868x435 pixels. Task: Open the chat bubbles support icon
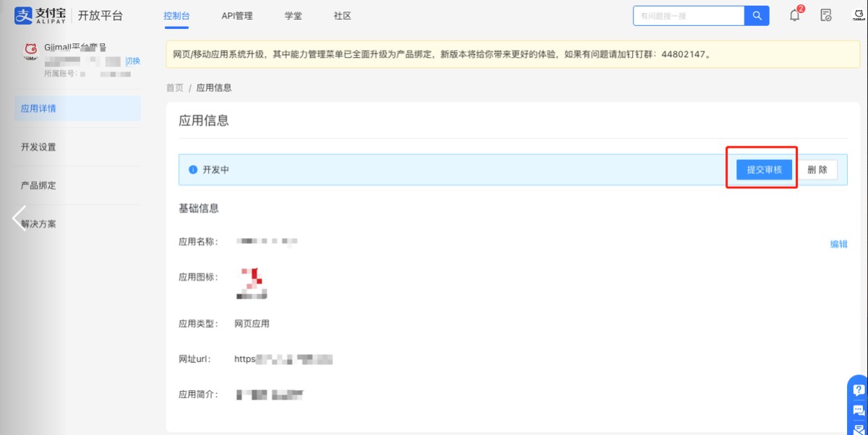coord(859,410)
